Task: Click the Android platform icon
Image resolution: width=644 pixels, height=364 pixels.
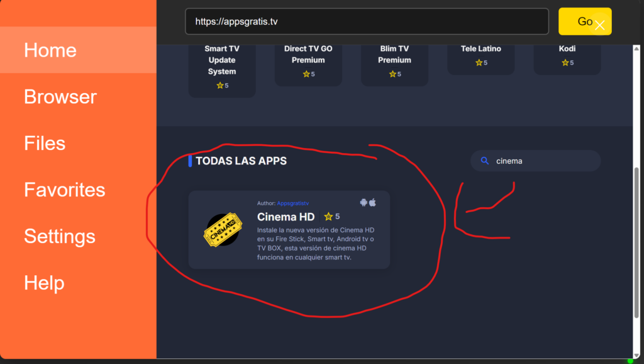Action: pos(364,202)
